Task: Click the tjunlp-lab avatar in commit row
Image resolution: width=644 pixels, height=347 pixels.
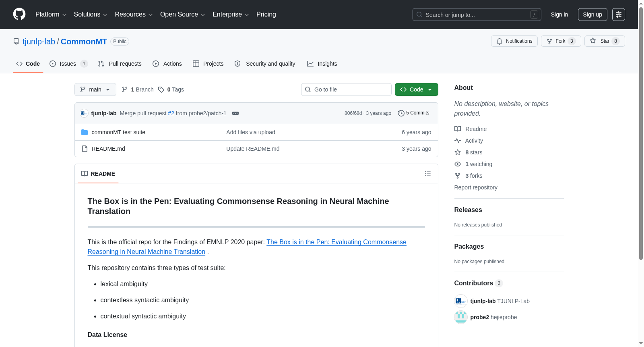Action: point(84,113)
